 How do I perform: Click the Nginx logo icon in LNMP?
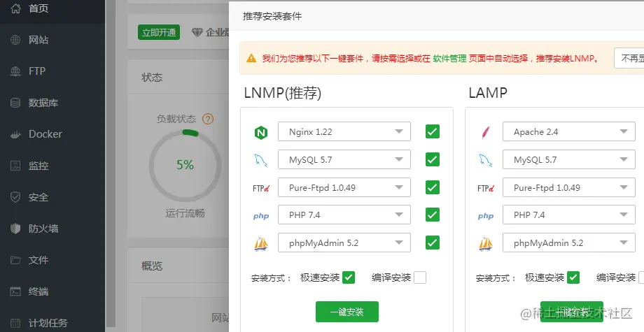click(x=261, y=132)
